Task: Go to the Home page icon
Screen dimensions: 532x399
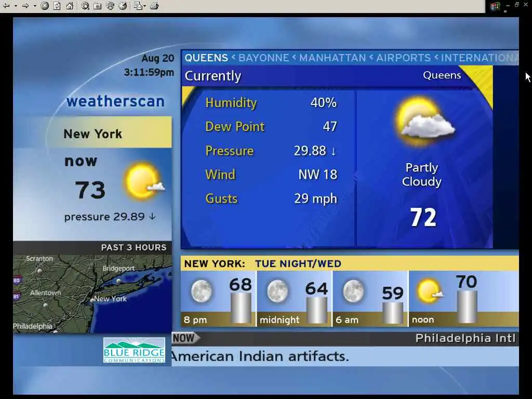Action: pos(70,6)
